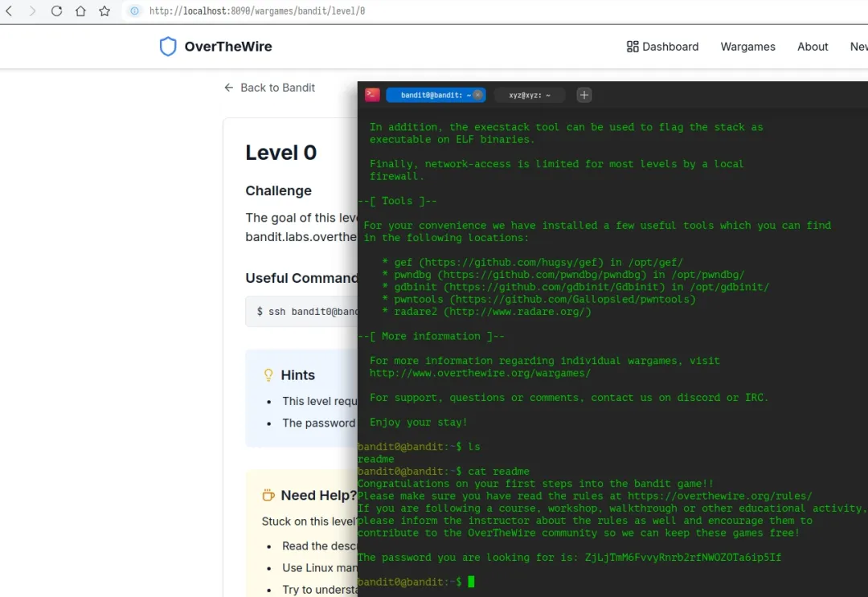Click the Hints lightbulb icon

[x=268, y=375]
